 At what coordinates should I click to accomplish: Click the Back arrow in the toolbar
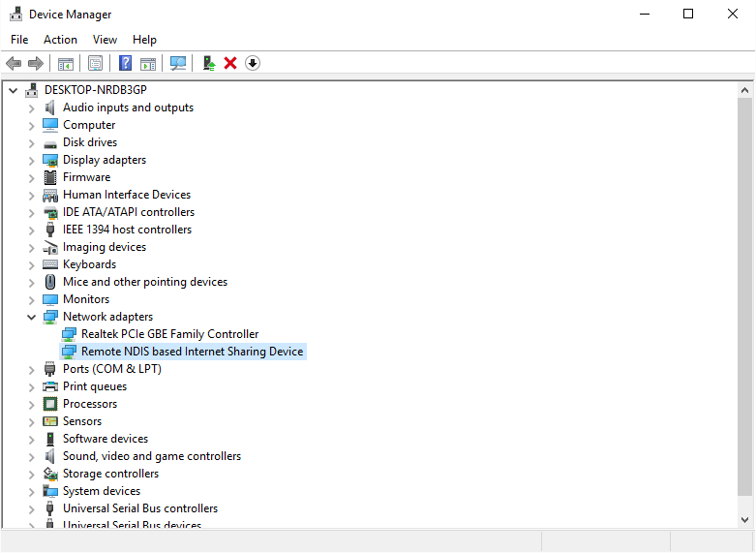point(14,63)
